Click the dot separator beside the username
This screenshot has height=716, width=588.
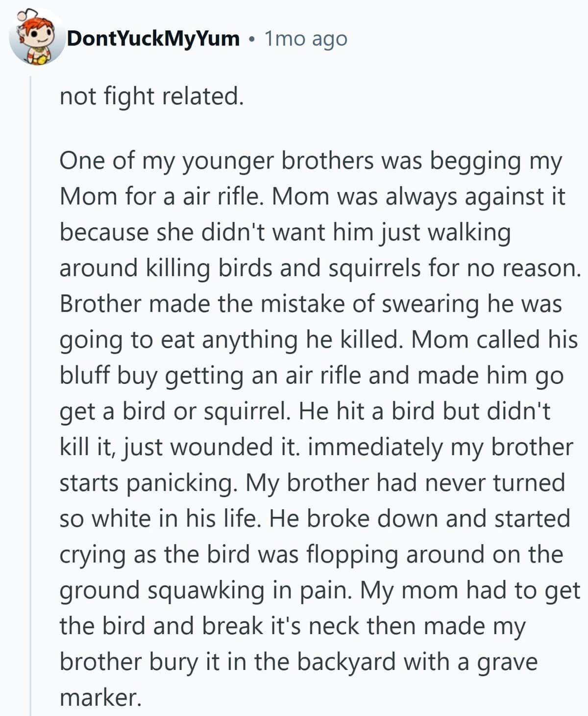[252, 39]
